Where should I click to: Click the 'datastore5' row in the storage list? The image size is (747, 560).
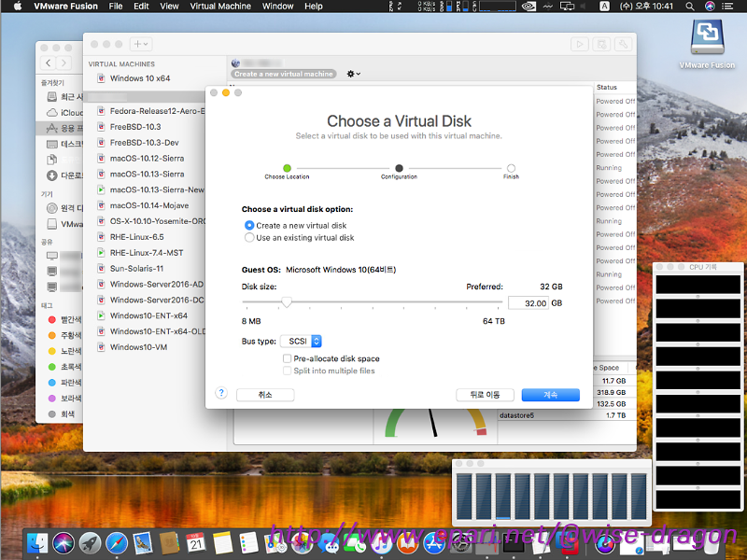[x=567, y=415]
